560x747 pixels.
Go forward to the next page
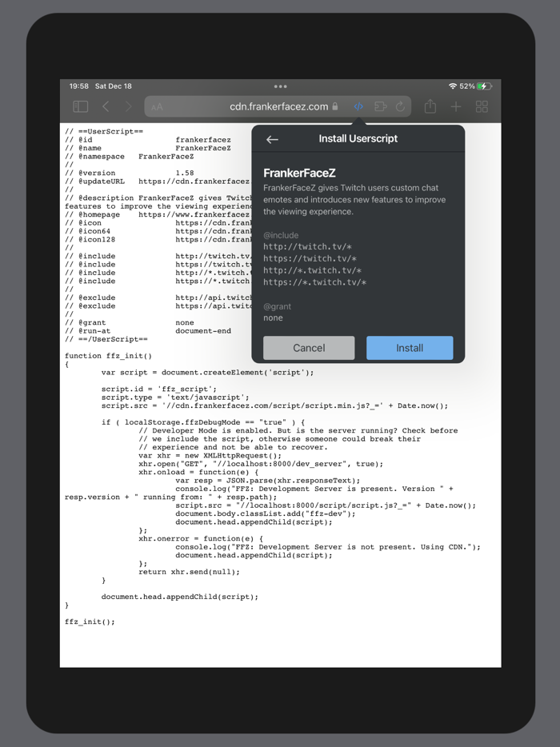point(128,106)
